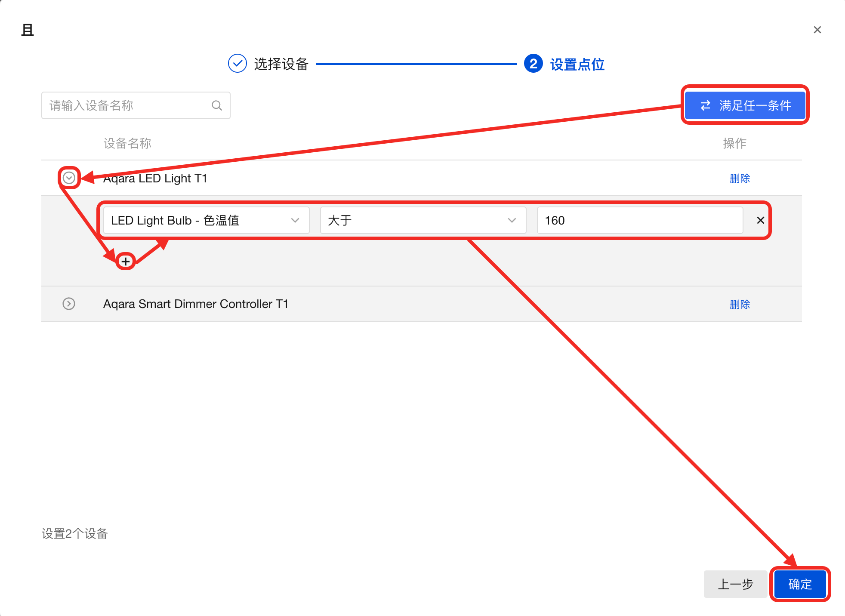The width and height of the screenshot is (845, 616).
Task: Click swap arrows icon on 满足任一条件 button
Action: [706, 105]
